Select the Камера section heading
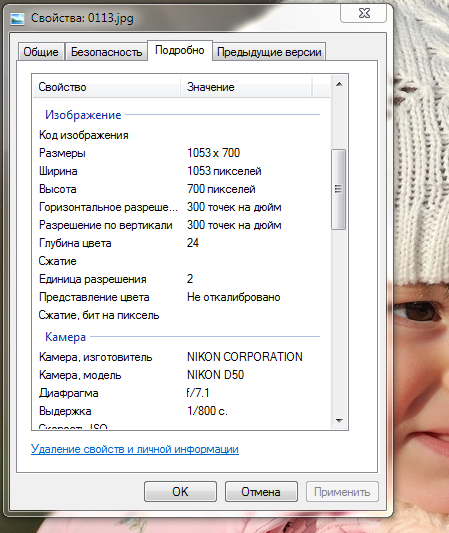The height and width of the screenshot is (533, 449). coord(65,337)
